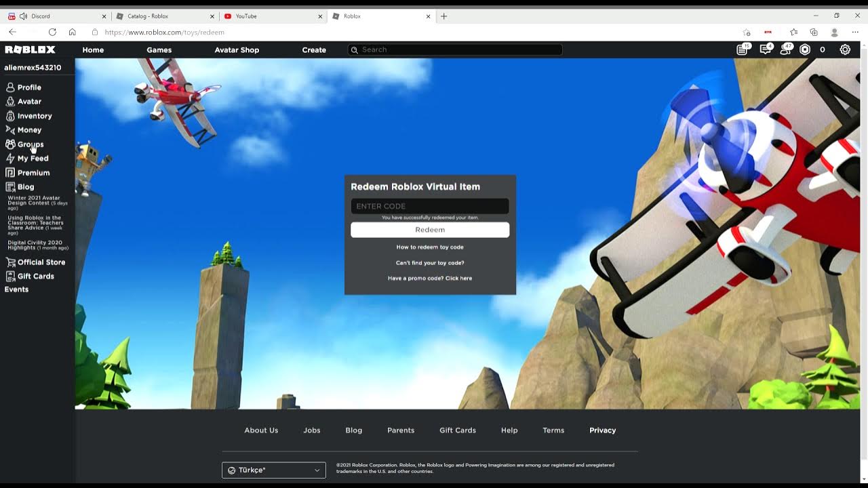Open the 'Can't find your toy code?' link
The width and height of the screenshot is (868, 488).
coord(430,263)
